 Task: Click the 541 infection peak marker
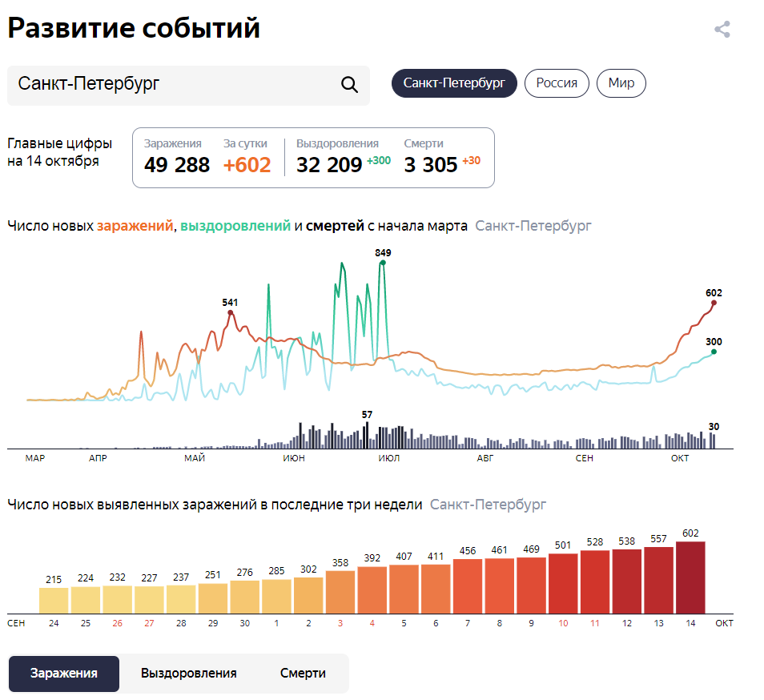231,313
